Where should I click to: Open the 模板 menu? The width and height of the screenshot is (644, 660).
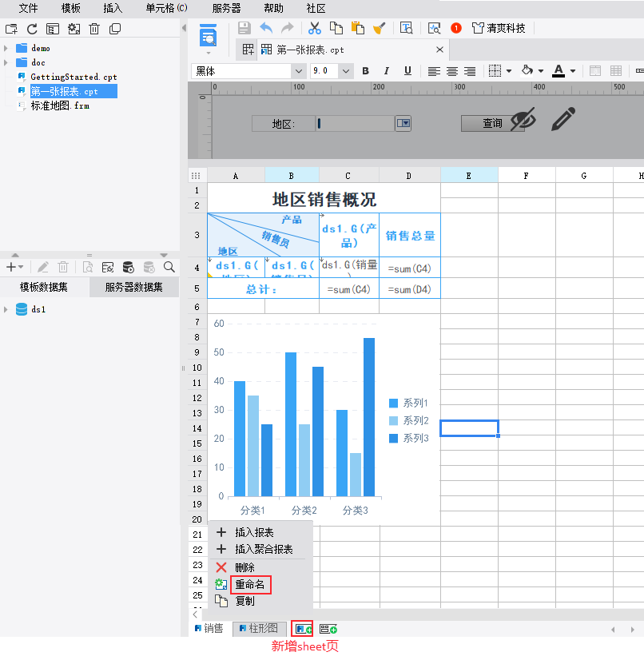[x=71, y=9]
